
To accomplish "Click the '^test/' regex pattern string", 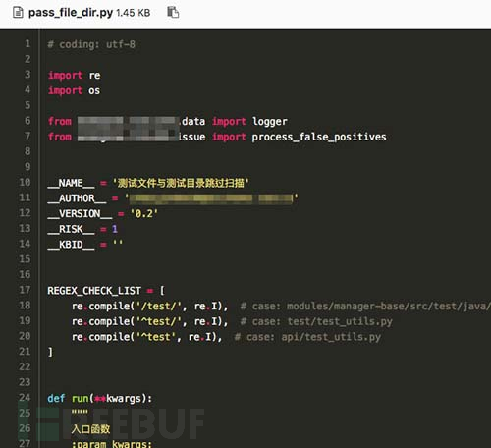I will coord(158,321).
